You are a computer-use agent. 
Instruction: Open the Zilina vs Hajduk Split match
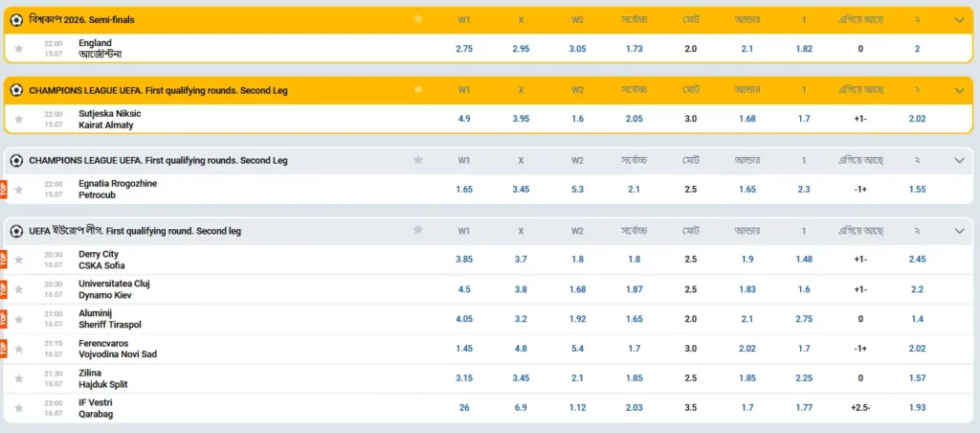pos(102,378)
